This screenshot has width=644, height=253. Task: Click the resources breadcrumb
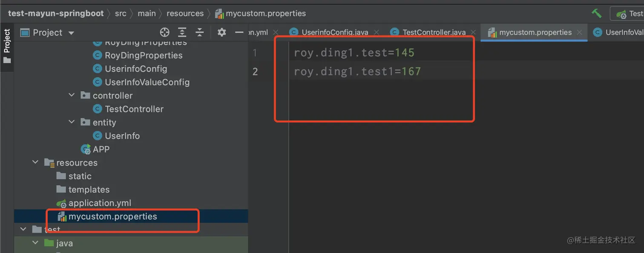(x=185, y=13)
